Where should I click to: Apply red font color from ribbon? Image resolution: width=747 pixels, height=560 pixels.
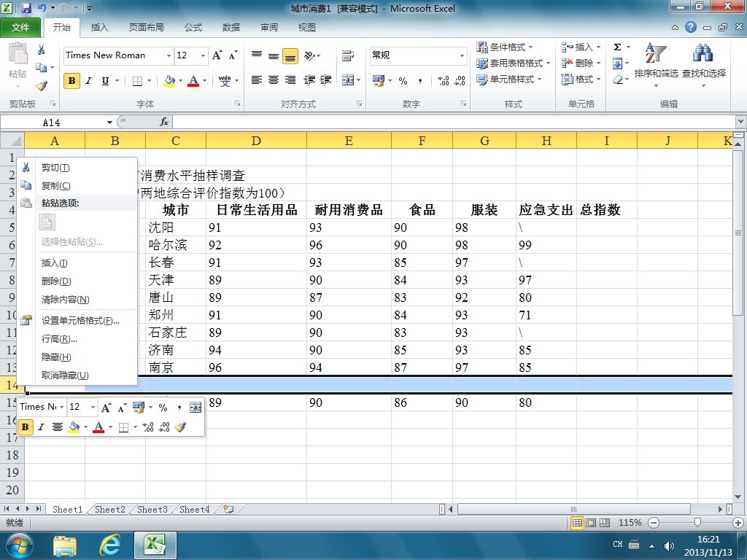(193, 80)
